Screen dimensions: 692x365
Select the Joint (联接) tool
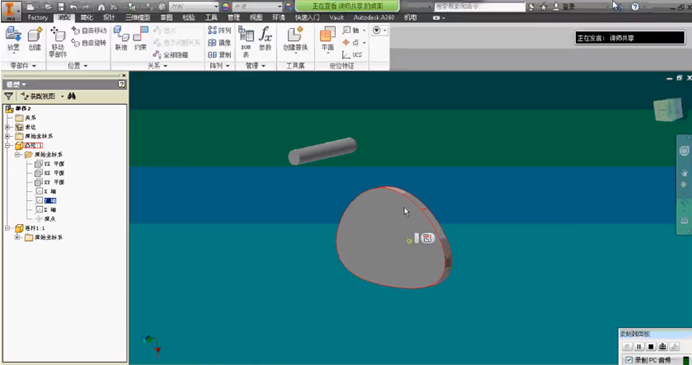pos(121,38)
